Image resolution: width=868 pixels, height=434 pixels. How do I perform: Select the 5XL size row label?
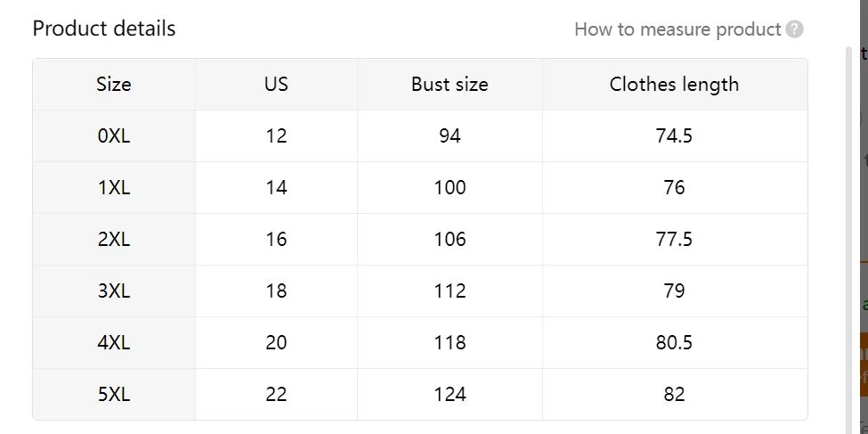point(114,395)
